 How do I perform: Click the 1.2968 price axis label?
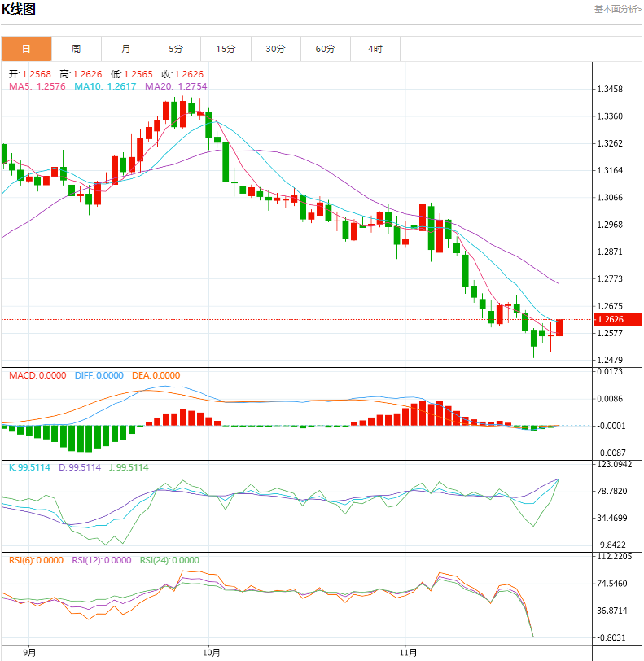coord(610,225)
